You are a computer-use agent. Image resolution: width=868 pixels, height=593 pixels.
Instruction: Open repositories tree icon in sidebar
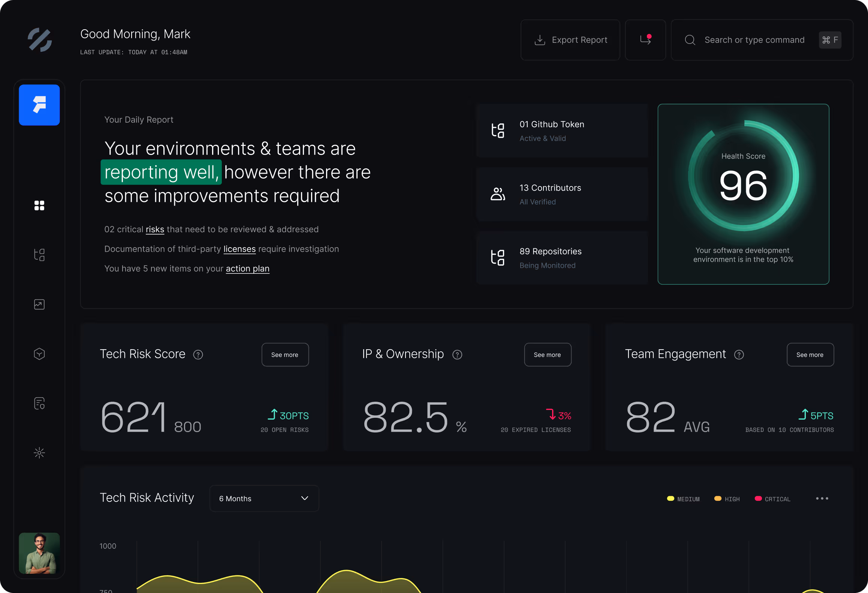click(39, 255)
